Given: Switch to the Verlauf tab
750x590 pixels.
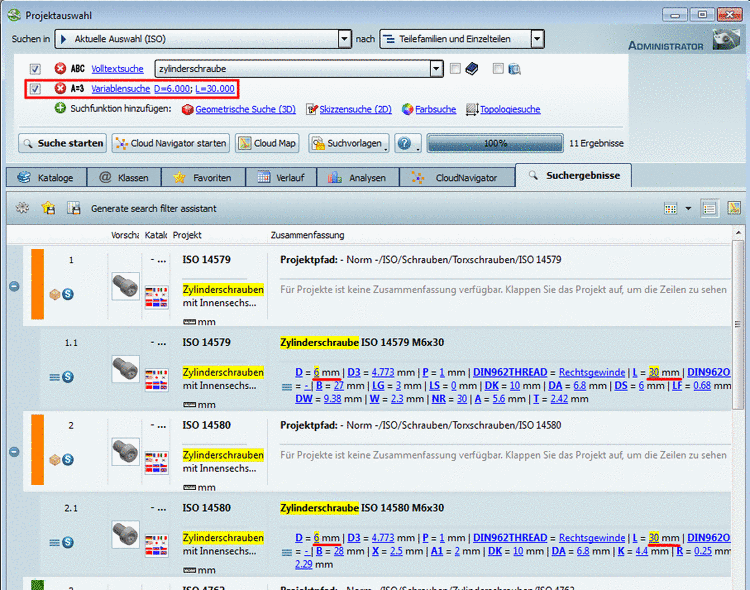Looking at the screenshot, I should tap(281, 178).
